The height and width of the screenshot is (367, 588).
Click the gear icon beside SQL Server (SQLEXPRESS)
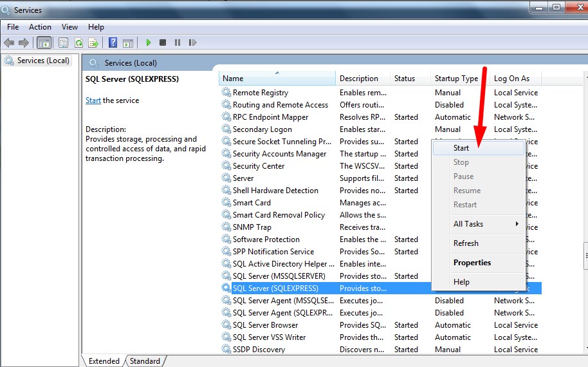(x=226, y=288)
